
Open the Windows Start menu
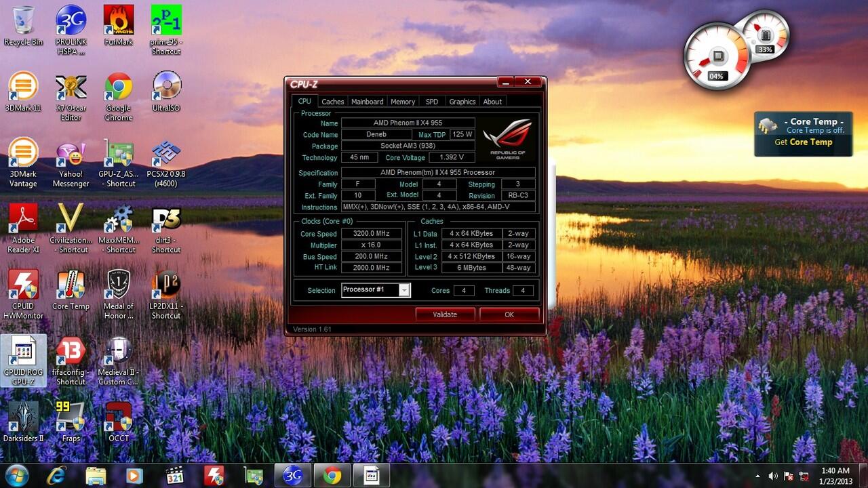tap(17, 475)
